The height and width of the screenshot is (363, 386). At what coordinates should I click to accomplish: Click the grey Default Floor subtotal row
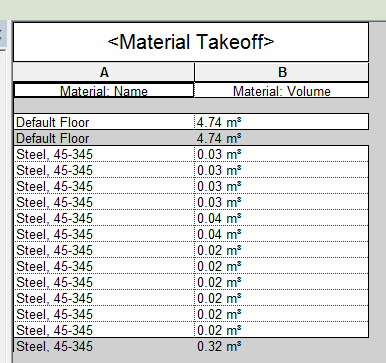(x=191, y=138)
